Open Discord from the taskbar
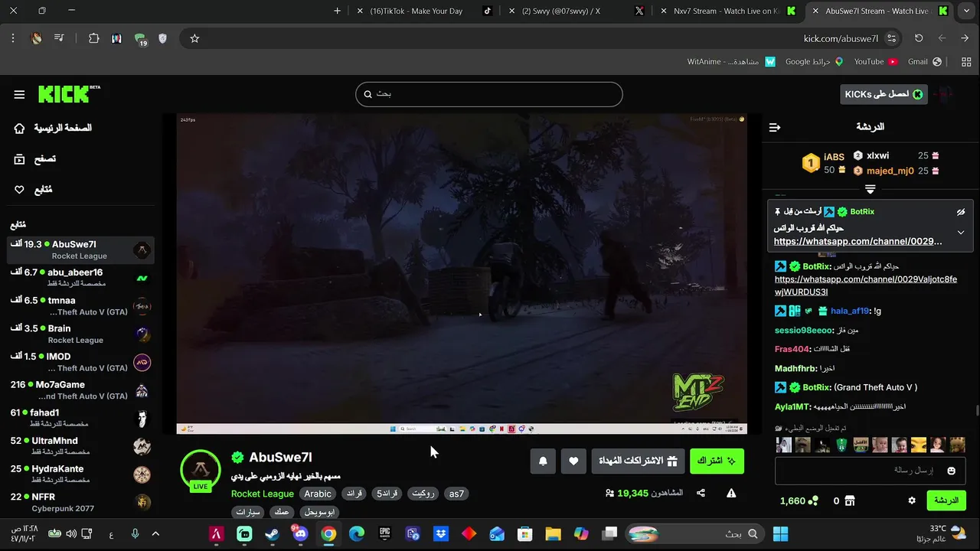Image resolution: width=980 pixels, height=551 pixels. tap(300, 533)
